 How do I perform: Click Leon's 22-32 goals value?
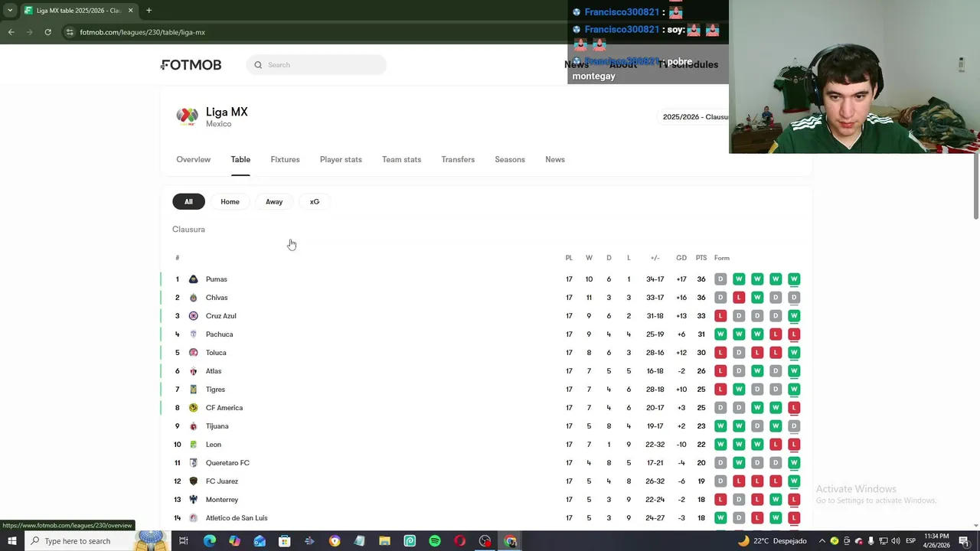(655, 445)
